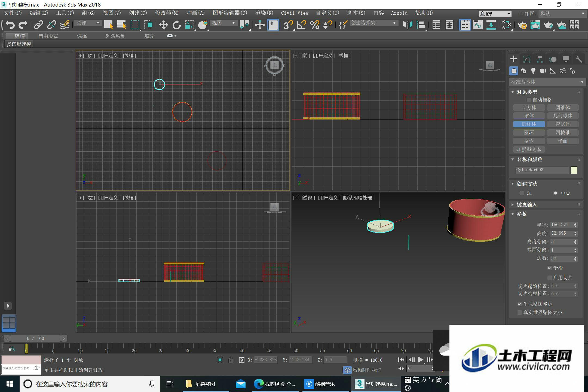This screenshot has height=392, width=588.
Task: Select the Rotate tool icon
Action: click(176, 25)
